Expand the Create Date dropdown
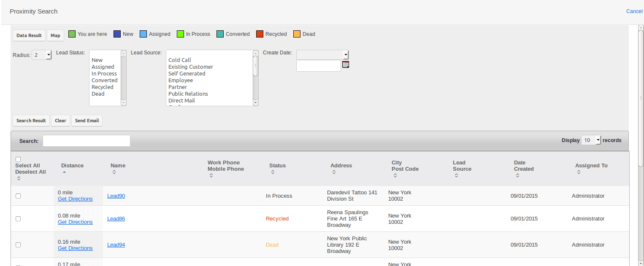Screen dimensions: 644x266 click(322, 54)
